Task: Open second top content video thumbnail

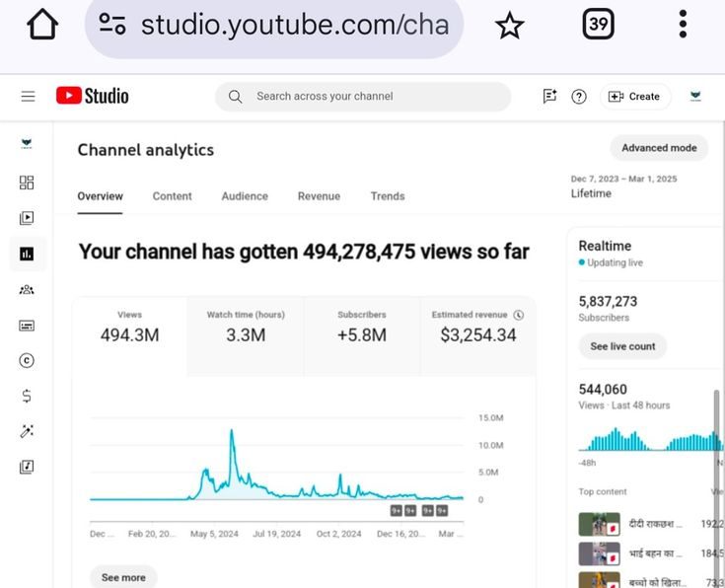Action: point(600,553)
